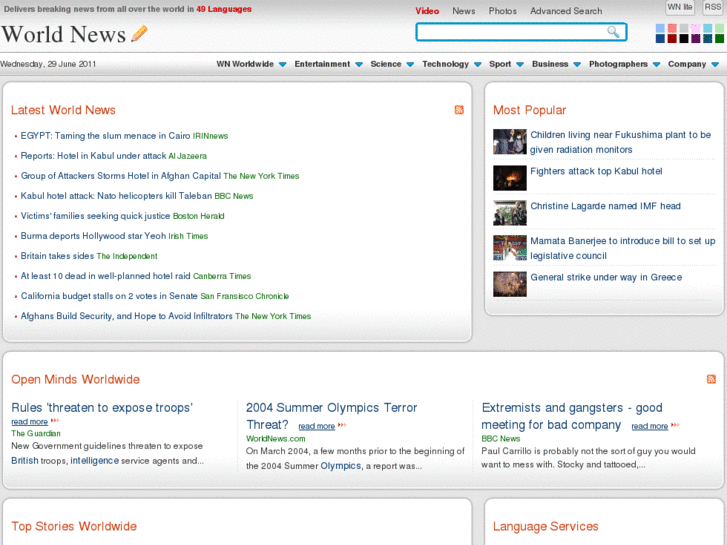Expand the Technology menu arrow
Viewport: 727px width, 545px height.
pyautogui.click(x=478, y=64)
